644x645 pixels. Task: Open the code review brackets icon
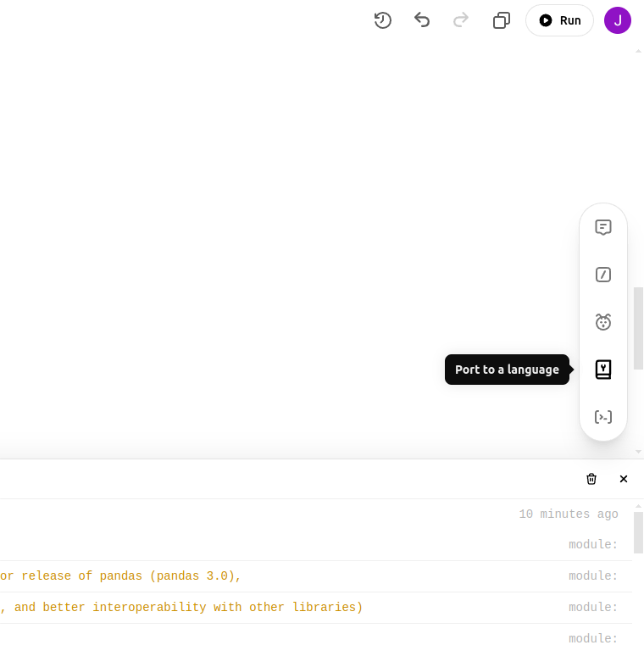(603, 417)
